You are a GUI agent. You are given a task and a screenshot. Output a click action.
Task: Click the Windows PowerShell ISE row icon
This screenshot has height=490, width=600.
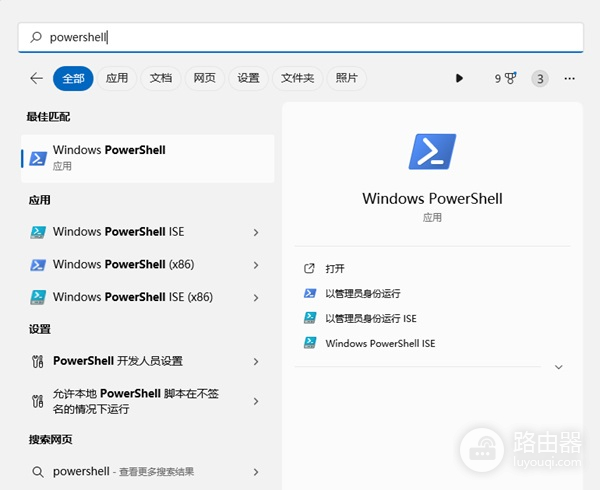click(x=38, y=232)
